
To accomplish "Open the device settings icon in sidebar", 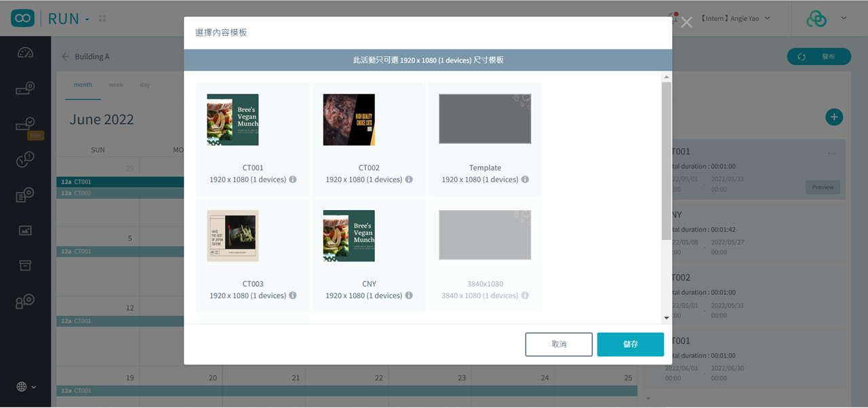I will (x=25, y=89).
